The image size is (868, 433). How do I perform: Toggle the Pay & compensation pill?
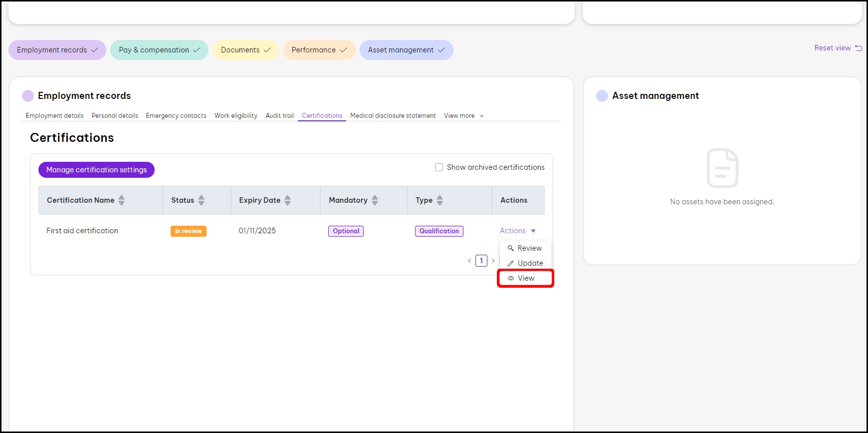point(159,50)
